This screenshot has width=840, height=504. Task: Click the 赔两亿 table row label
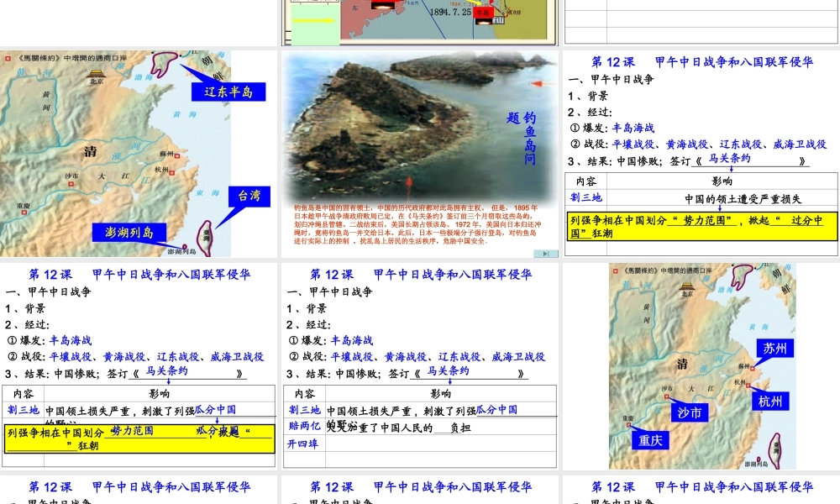(x=304, y=425)
